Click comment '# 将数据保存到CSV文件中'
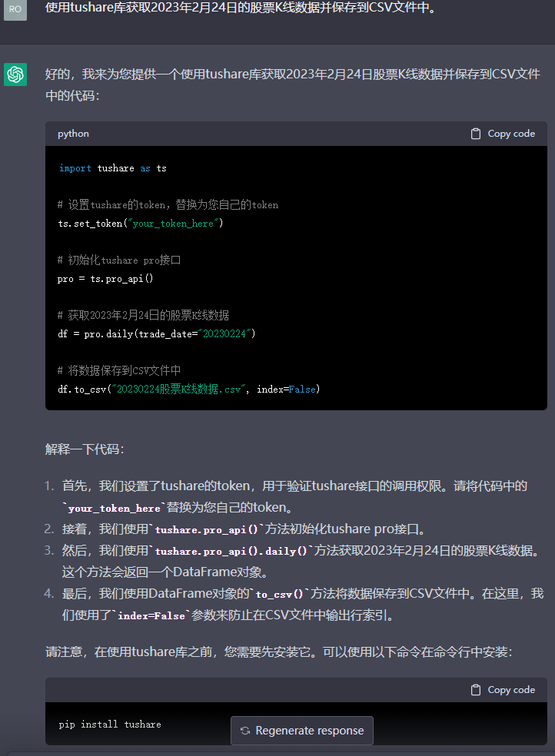 pyautogui.click(x=119, y=371)
